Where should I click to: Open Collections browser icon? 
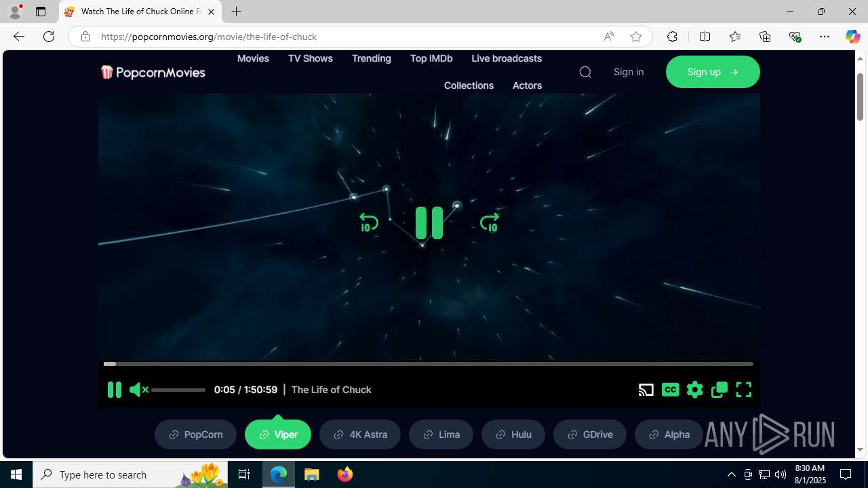[x=765, y=37]
